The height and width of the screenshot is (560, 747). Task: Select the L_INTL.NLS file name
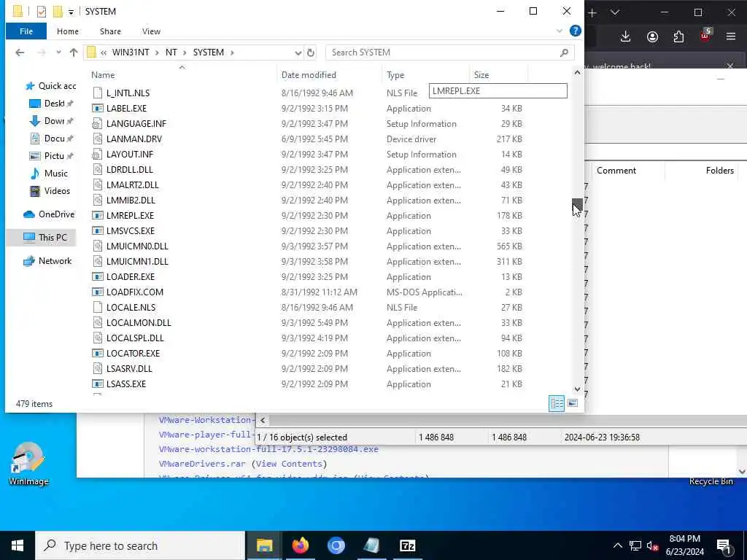128,93
